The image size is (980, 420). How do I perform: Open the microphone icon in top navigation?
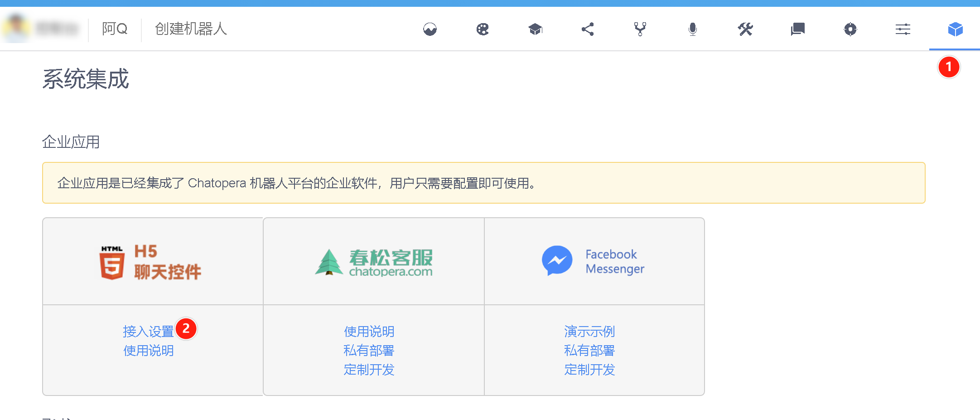tap(693, 29)
